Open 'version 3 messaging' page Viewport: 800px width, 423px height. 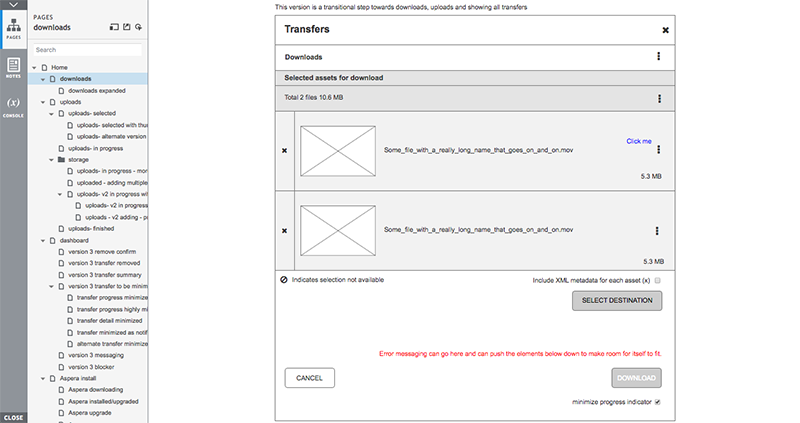point(96,355)
